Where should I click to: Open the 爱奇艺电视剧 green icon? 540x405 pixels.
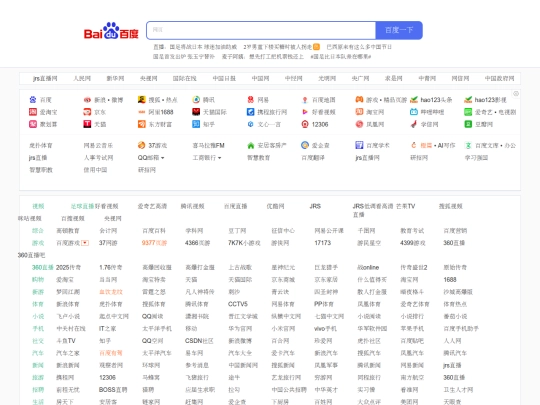tap(468, 112)
